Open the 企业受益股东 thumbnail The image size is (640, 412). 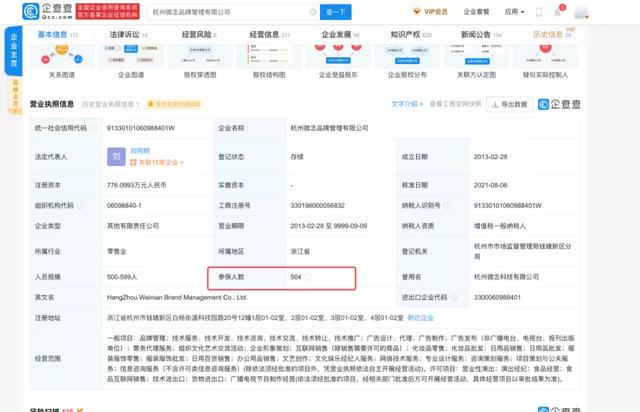338,61
